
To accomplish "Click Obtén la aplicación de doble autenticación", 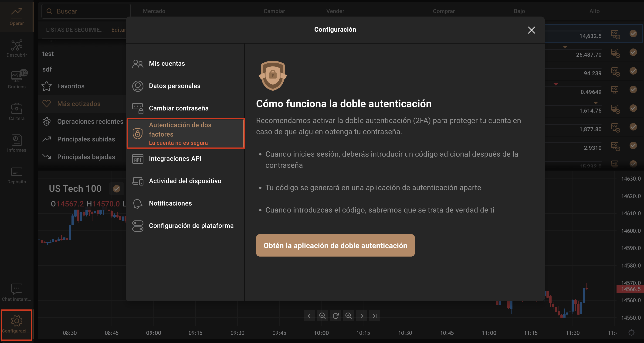I will [x=335, y=245].
